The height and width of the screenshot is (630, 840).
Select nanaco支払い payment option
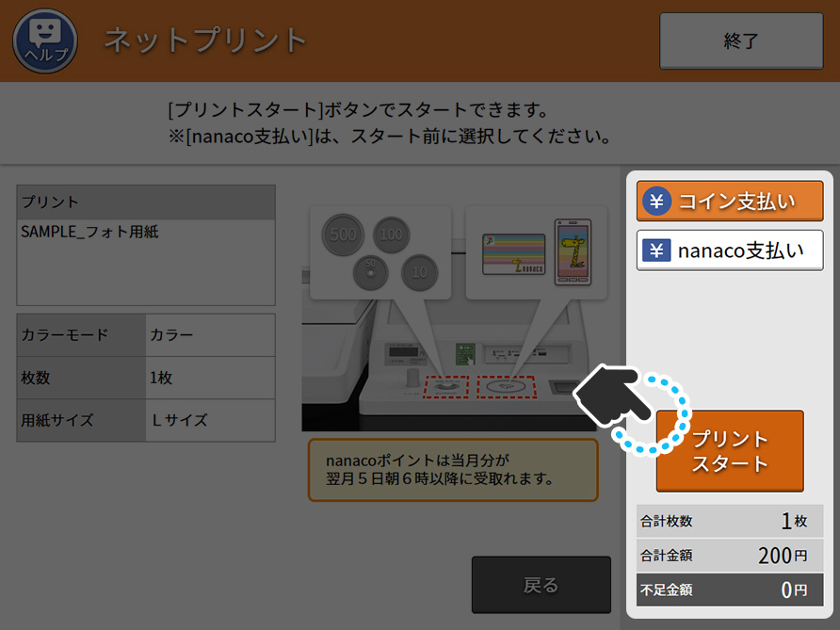tap(730, 250)
